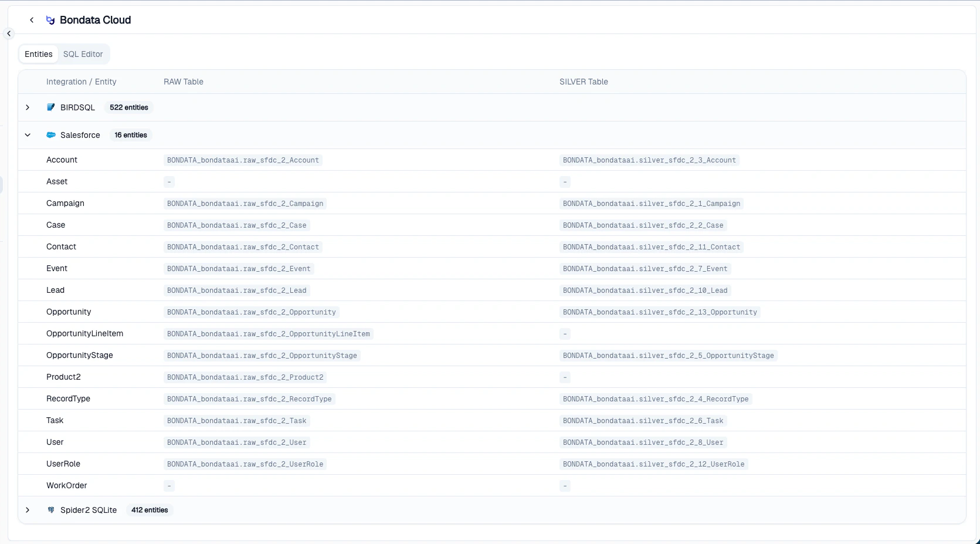Click the silver_sfdc_2_12_UserRole table name
The image size is (980, 544).
click(654, 464)
